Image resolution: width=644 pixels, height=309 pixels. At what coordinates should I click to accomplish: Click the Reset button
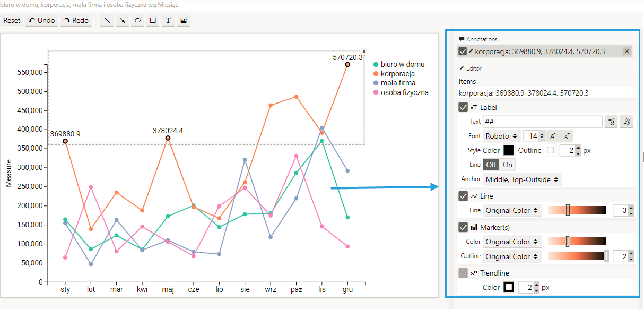pos(12,21)
